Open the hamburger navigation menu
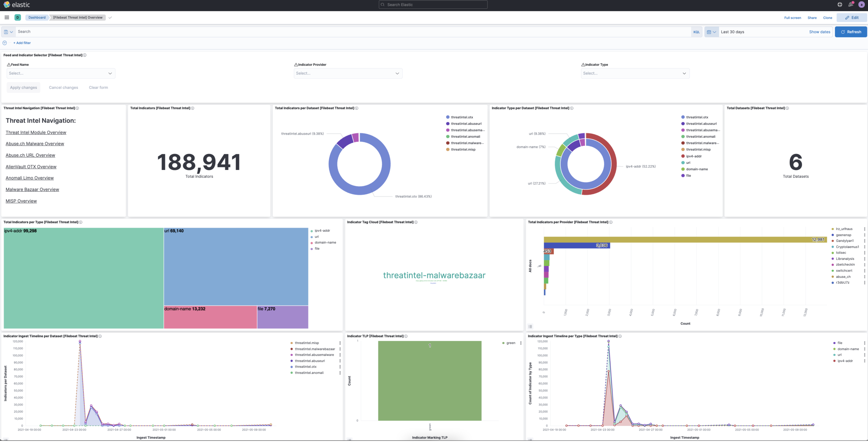 click(7, 17)
